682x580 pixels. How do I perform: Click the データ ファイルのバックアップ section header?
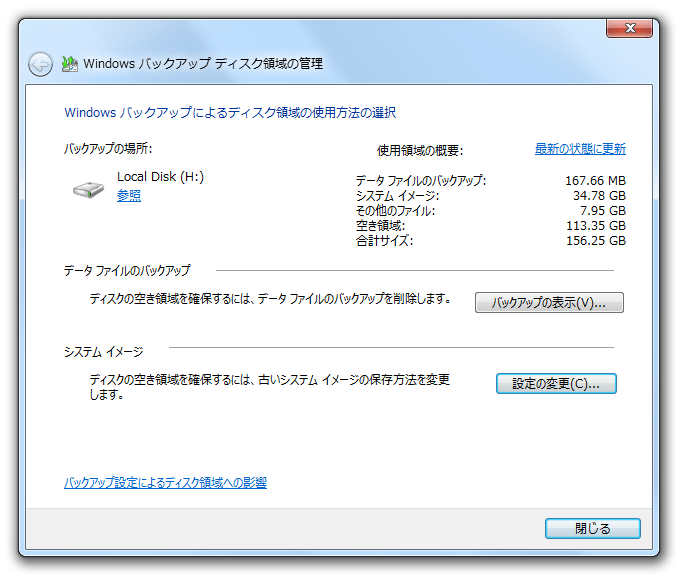(127, 270)
